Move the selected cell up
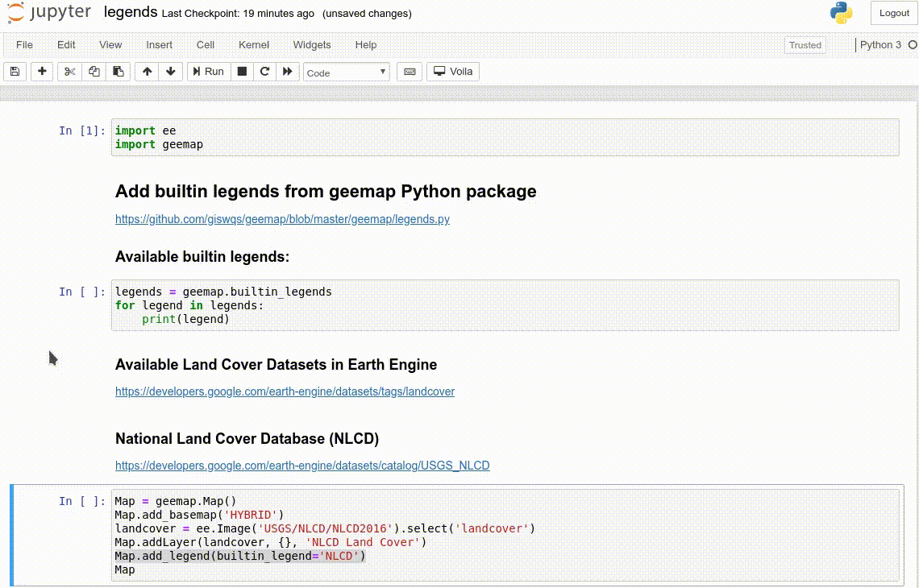The image size is (919, 588). 147,72
